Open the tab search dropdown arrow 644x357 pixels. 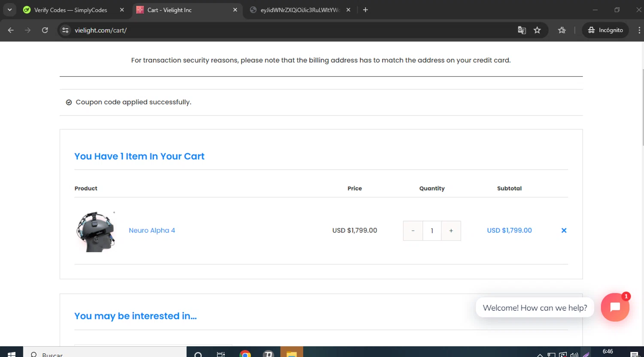(x=9, y=10)
